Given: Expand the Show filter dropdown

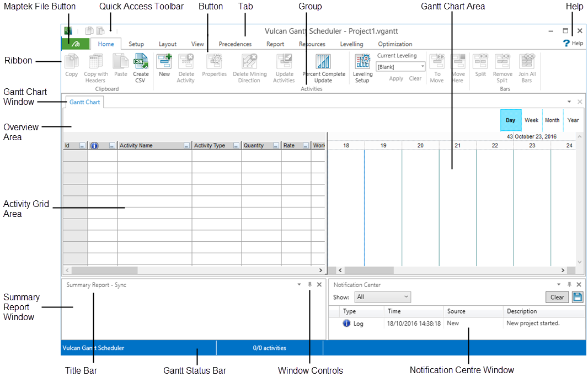Looking at the screenshot, I should point(406,297).
